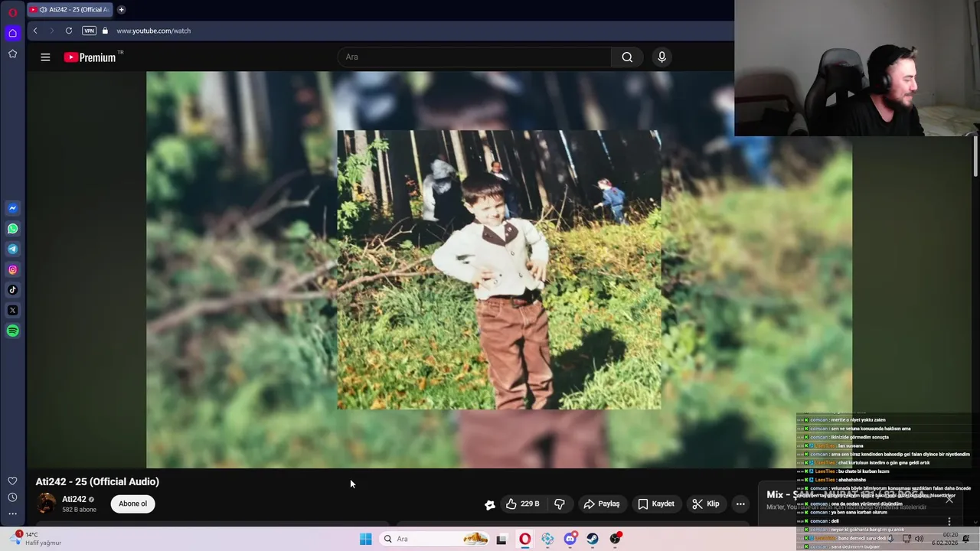Open the Ati242 channel name link
This screenshot has height=551, width=980.
coord(74,500)
